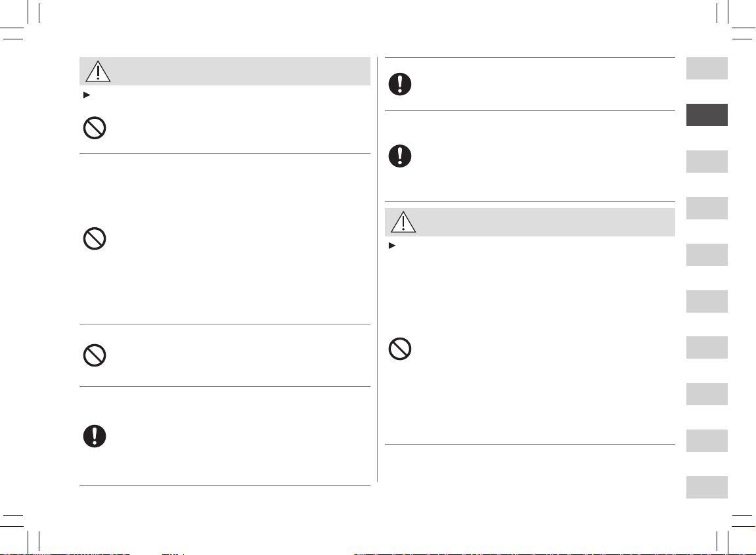This screenshot has height=555, width=756.
Task: Click the warning triangle in right column header
Action: pyautogui.click(x=403, y=222)
